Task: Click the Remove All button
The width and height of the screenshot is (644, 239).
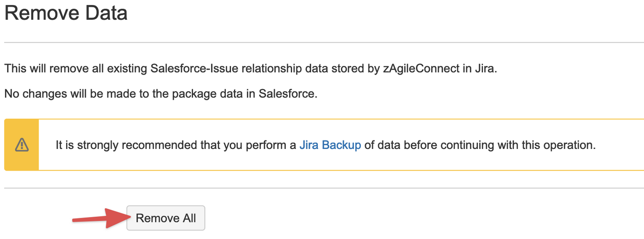Action: pyautogui.click(x=166, y=218)
